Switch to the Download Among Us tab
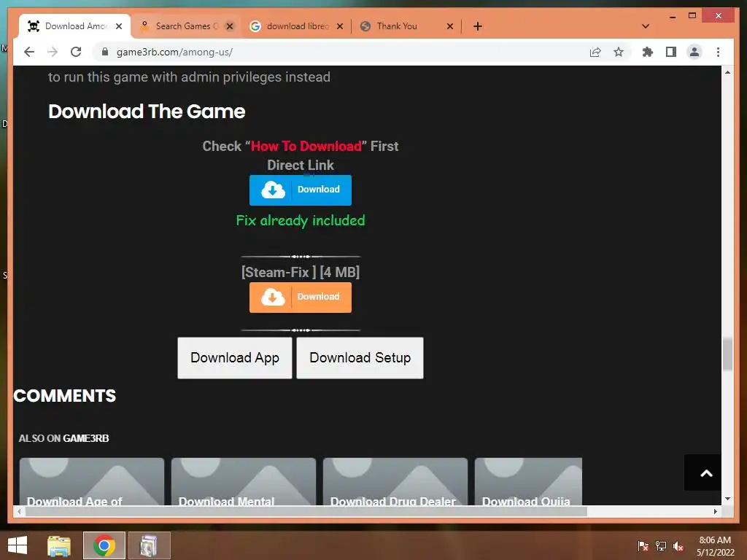747x560 pixels. (x=74, y=26)
